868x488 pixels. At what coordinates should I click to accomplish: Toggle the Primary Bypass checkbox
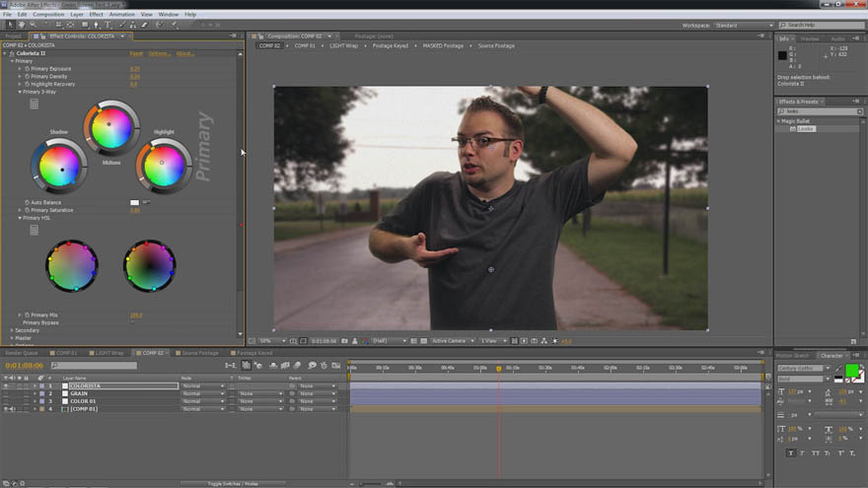132,322
